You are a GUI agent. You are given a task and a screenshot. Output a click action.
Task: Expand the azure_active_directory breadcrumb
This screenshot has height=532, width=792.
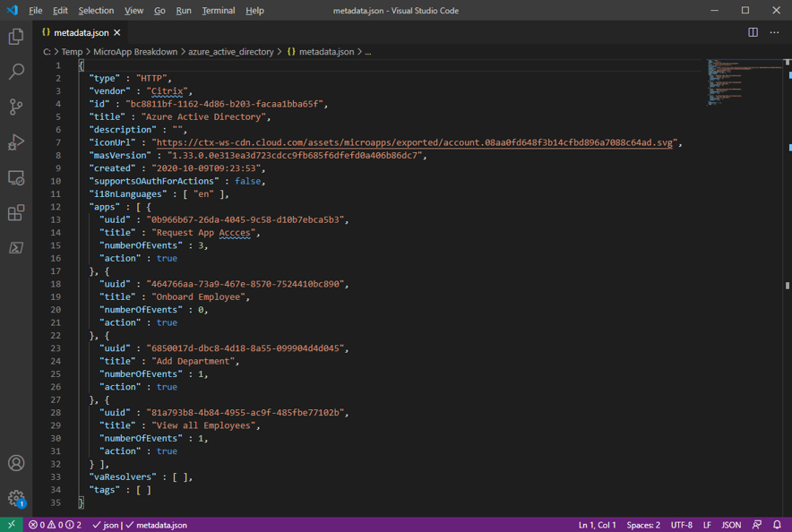pos(231,52)
